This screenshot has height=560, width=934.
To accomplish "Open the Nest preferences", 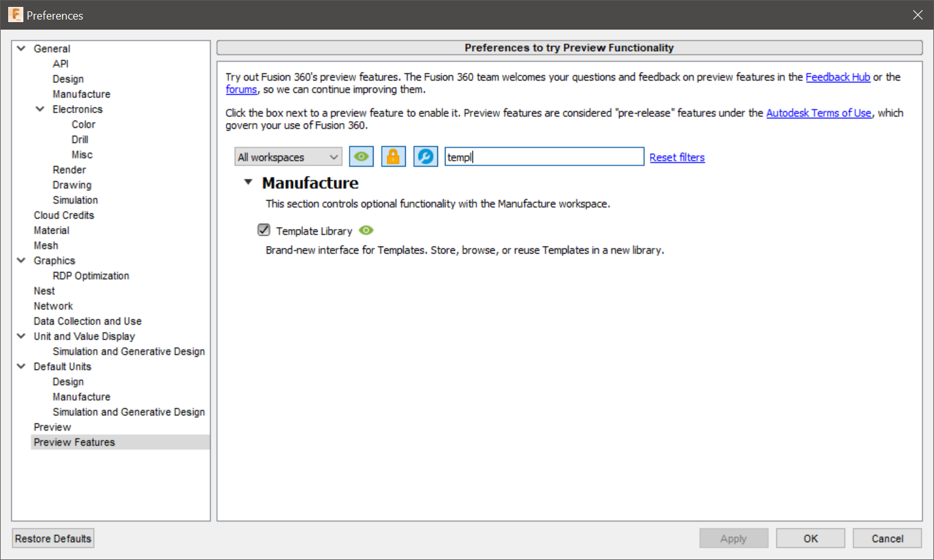I will 44,291.
